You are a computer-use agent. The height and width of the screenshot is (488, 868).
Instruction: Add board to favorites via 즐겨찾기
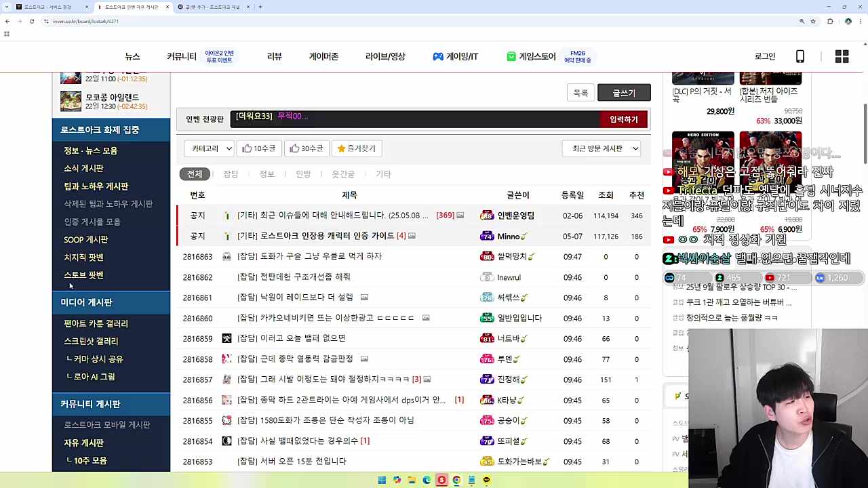[x=356, y=148]
